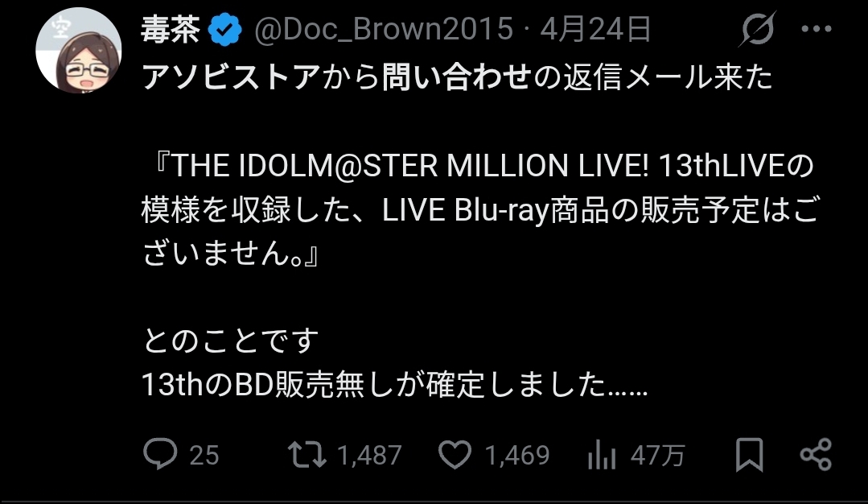
Task: Open the display name 毒茶
Action: pyautogui.click(x=171, y=29)
